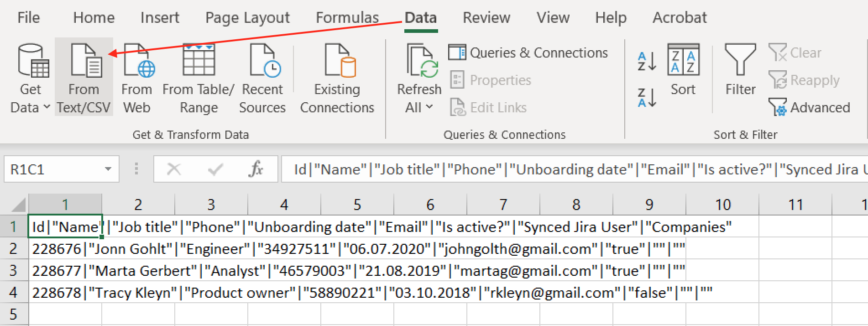Open the Insert Function fx button
868x326 pixels.
coord(256,169)
